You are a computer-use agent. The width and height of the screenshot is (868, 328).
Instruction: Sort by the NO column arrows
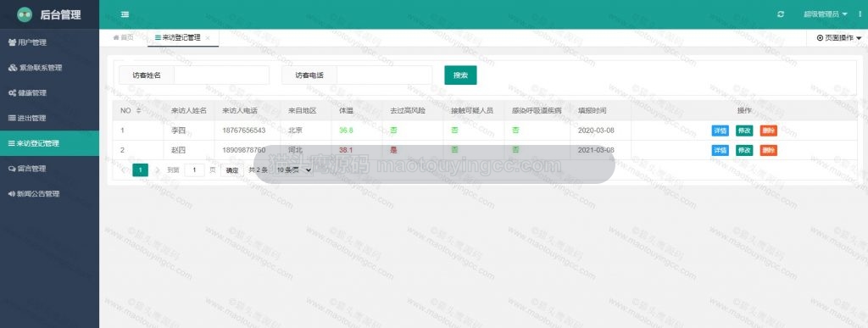pos(138,111)
